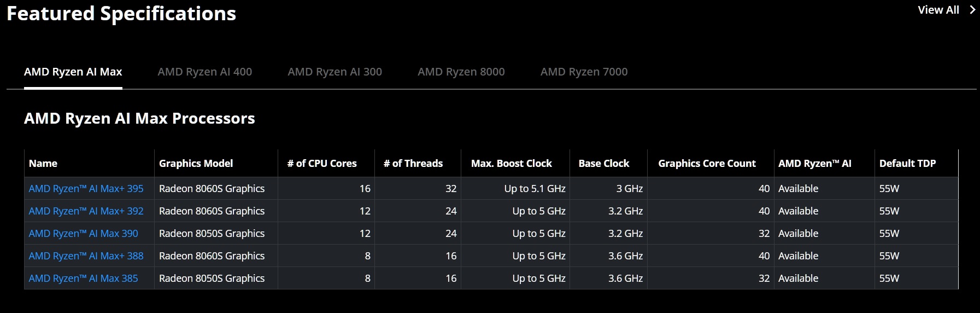Click the Graphics Model column header
This screenshot has width=980, height=313.
coord(196,163)
